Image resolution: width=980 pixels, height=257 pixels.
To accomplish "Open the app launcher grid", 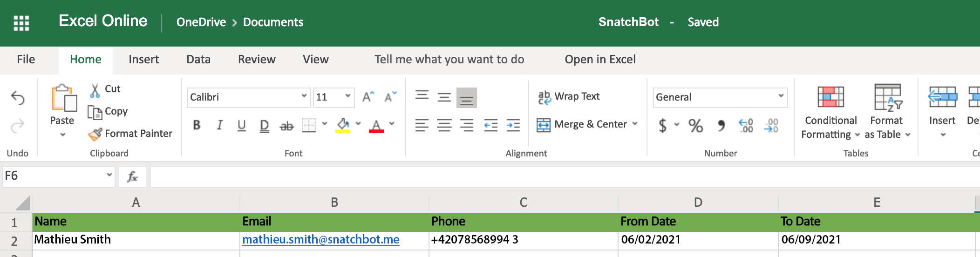I will pyautogui.click(x=21, y=23).
